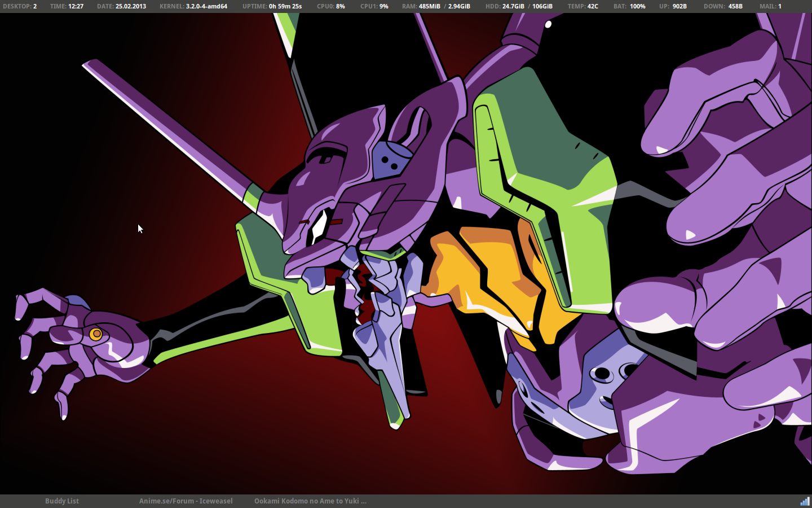812x508 pixels.
Task: Switch to Anime.se/Forum - Iceweasel window
Action: pyautogui.click(x=186, y=501)
